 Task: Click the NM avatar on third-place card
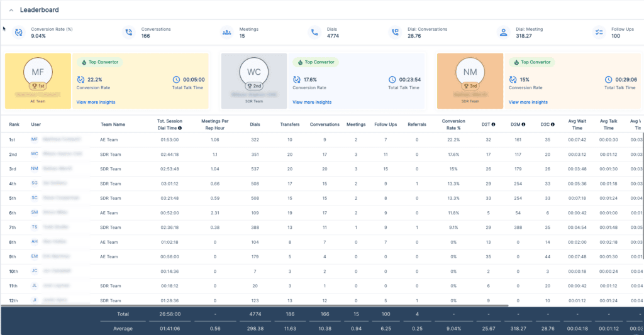click(x=470, y=72)
